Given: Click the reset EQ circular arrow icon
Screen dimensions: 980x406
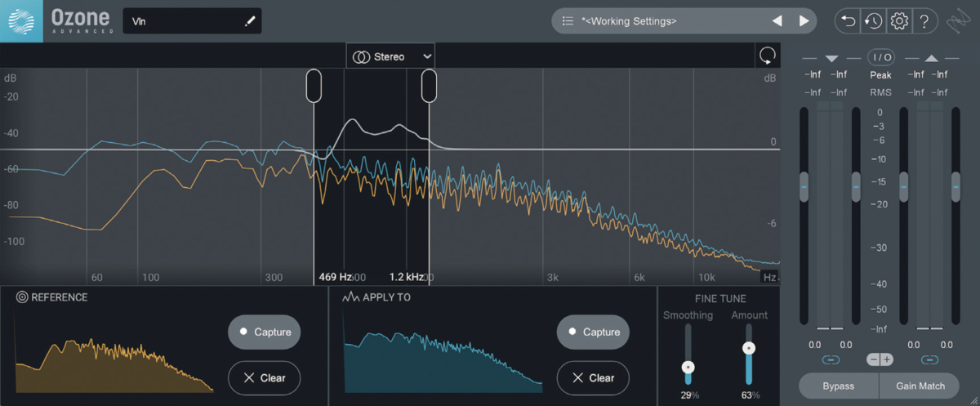Looking at the screenshot, I should pyautogui.click(x=767, y=56).
